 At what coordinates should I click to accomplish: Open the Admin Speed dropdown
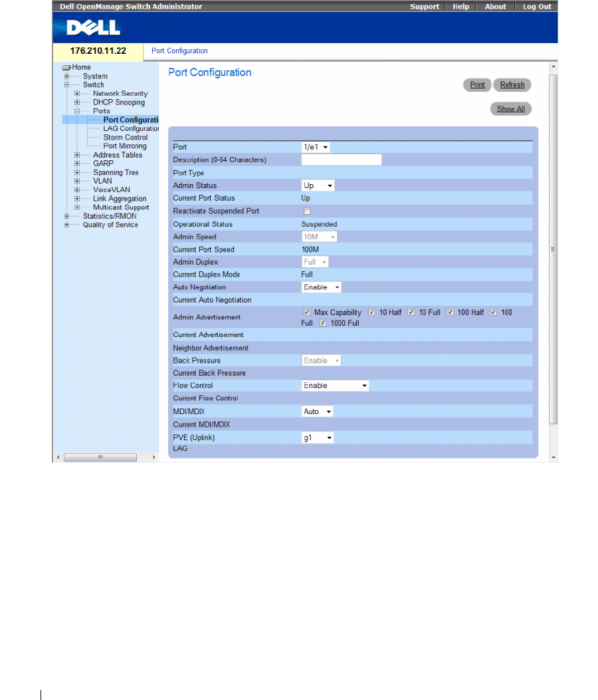click(319, 237)
